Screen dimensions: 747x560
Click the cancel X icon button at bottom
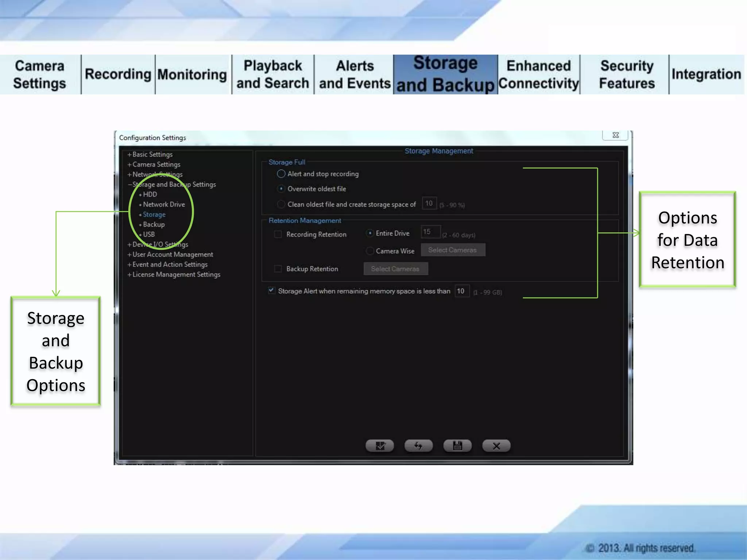[496, 446]
